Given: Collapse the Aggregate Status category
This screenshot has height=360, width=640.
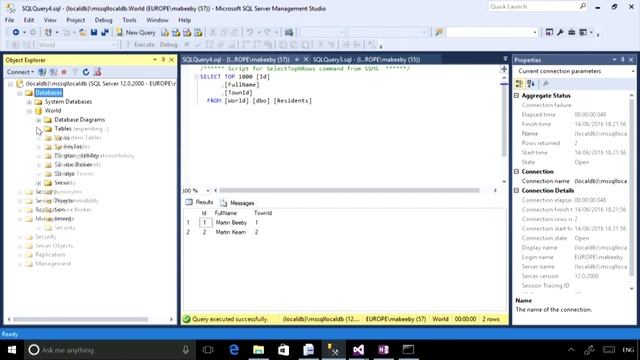Looking at the screenshot, I should click(x=516, y=96).
